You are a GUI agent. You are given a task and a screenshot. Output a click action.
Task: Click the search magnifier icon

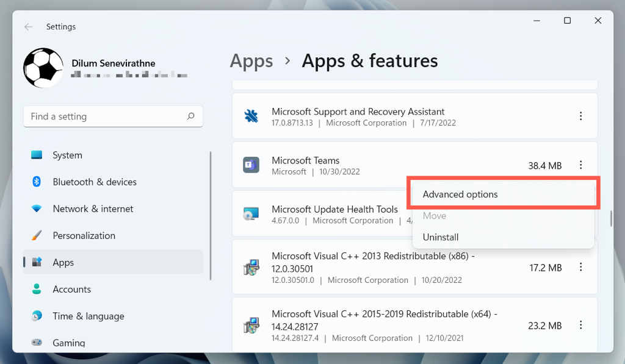191,116
